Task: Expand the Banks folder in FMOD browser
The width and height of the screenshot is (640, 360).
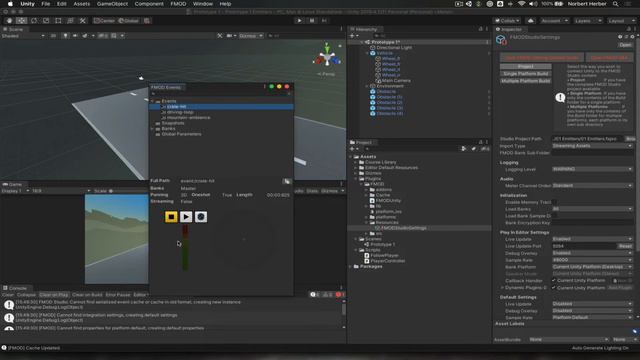Action: (x=153, y=129)
